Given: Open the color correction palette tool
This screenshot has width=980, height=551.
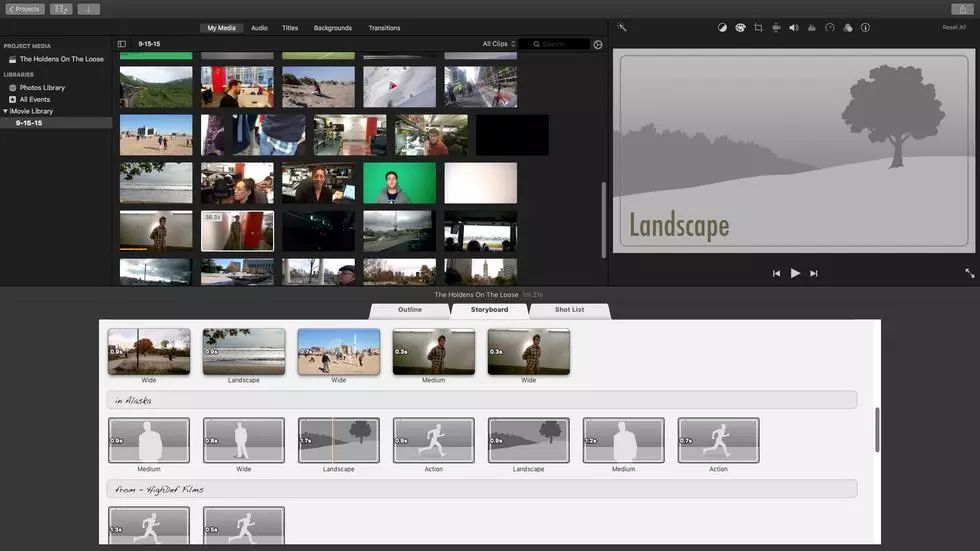Looking at the screenshot, I should [x=740, y=28].
